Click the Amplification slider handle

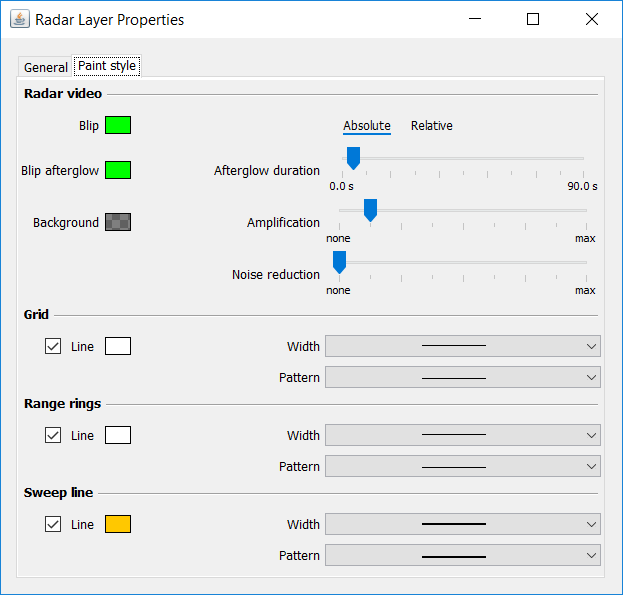tap(370, 210)
